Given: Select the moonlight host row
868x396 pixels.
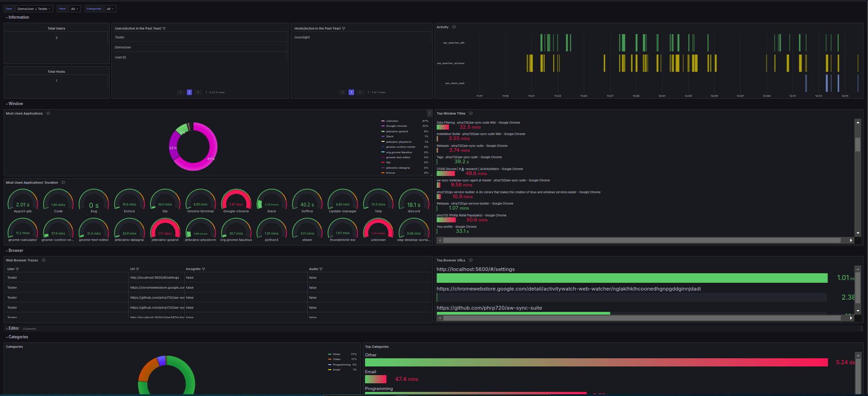Looking at the screenshot, I should 361,37.
